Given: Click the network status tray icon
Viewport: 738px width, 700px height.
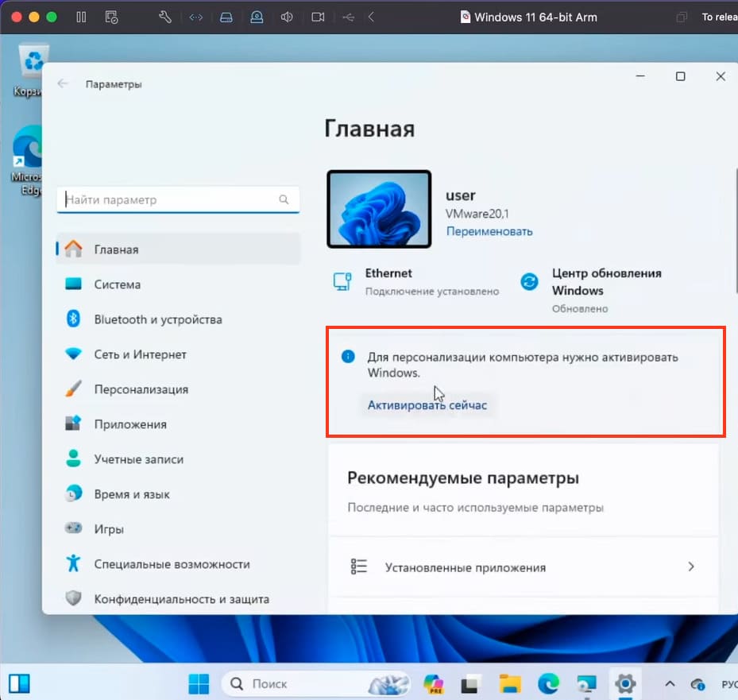Looking at the screenshot, I should [697, 684].
